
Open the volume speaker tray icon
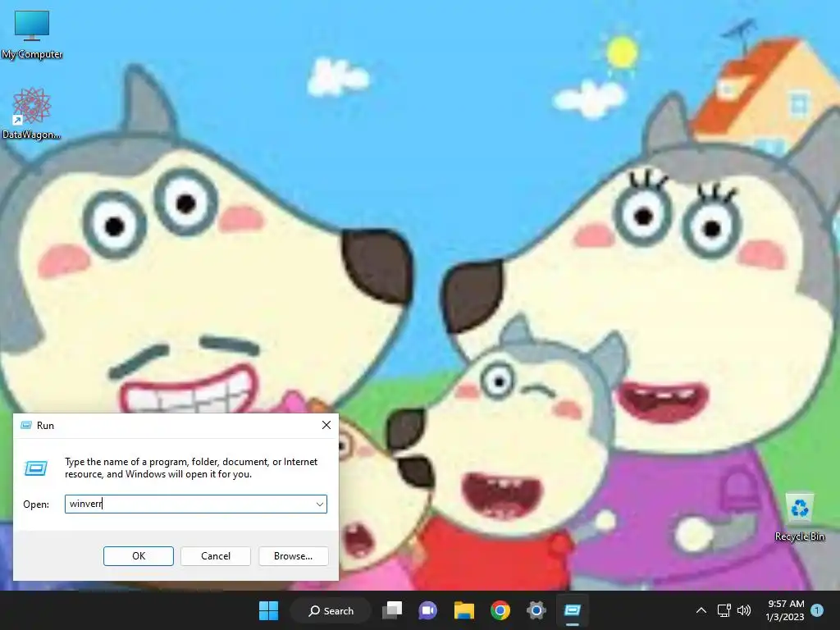coord(744,610)
